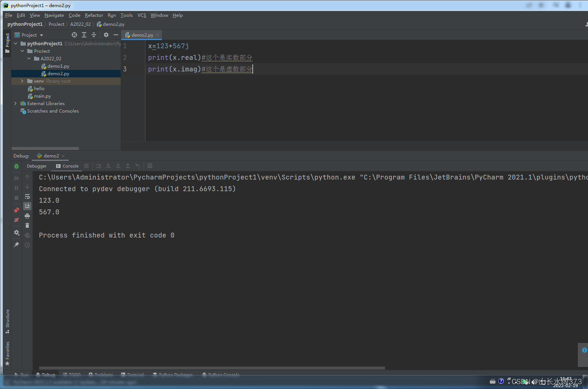Click Select Opened File crosshair icon
This screenshot has height=389, width=588.
coord(74,35)
